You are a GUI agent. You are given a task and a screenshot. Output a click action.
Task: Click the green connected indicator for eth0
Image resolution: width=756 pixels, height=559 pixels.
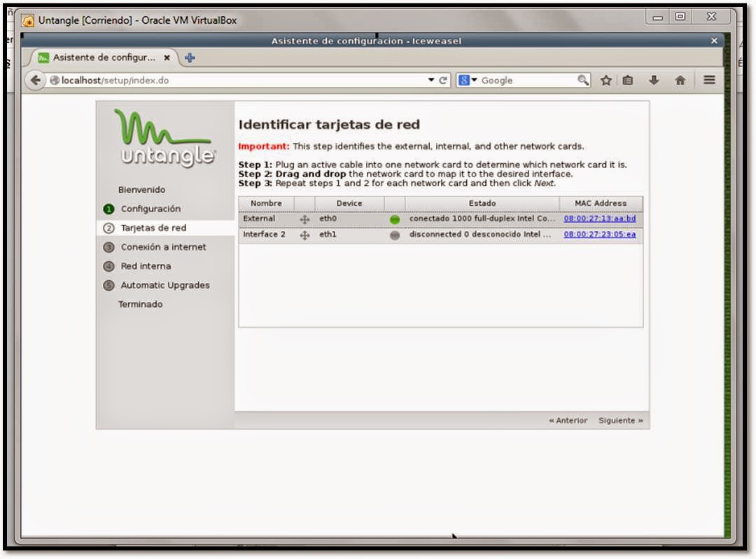click(x=395, y=219)
